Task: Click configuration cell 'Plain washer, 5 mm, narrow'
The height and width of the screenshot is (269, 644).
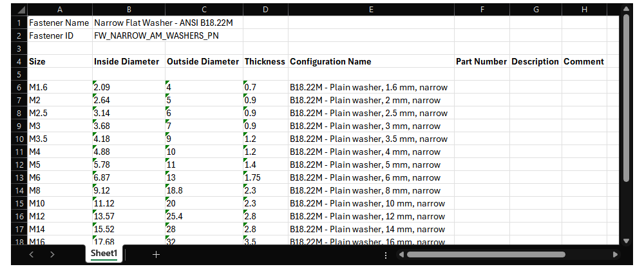Action: tap(372, 165)
